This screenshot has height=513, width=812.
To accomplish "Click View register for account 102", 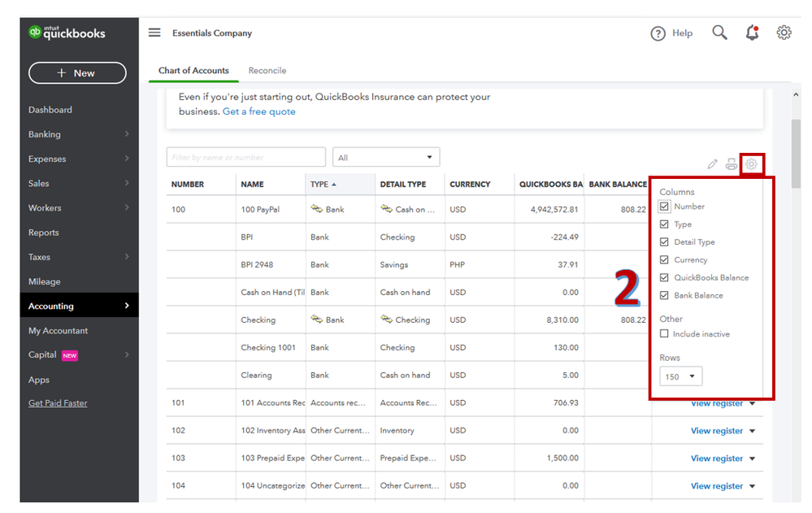I will (716, 431).
